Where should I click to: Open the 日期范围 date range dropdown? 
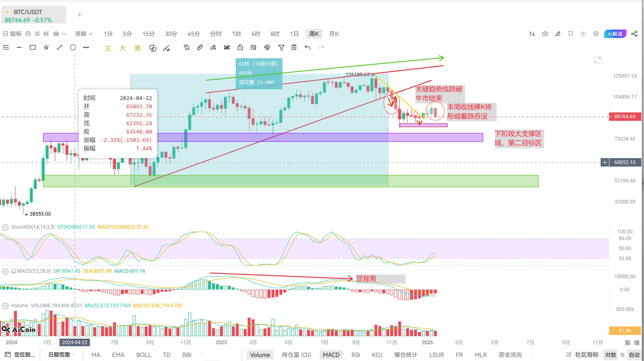tap(61, 355)
